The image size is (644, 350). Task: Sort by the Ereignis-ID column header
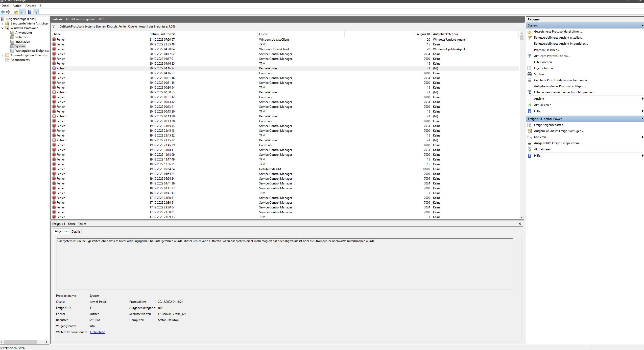pos(422,34)
